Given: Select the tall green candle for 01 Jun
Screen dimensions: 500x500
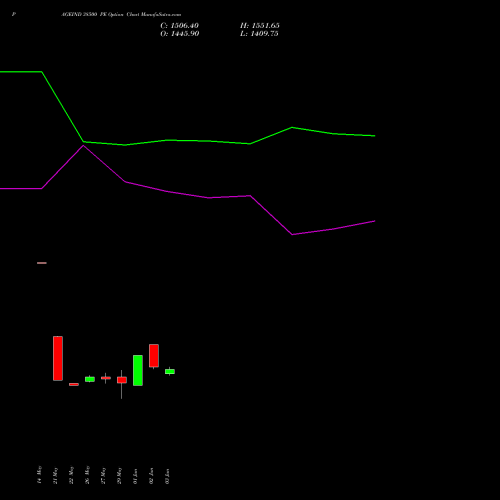Looking at the screenshot, I should point(138,370).
